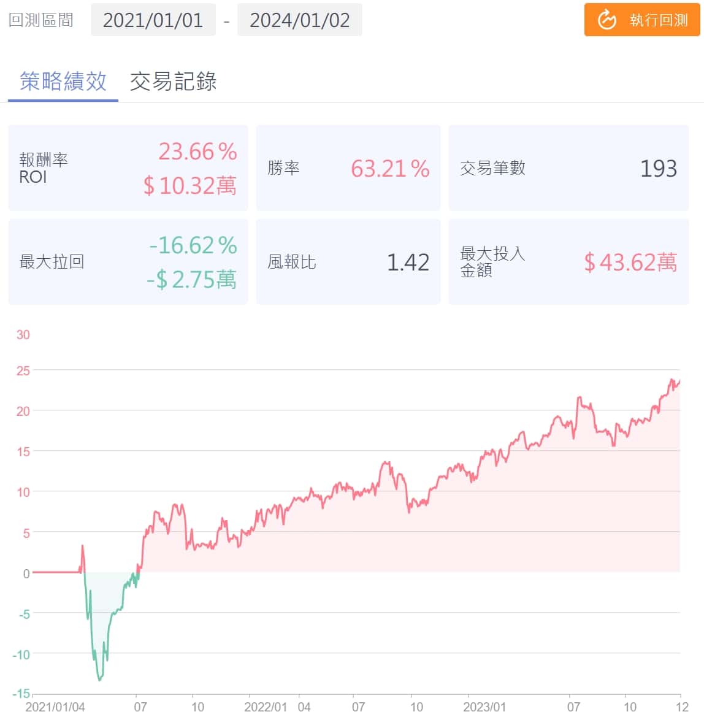This screenshot has width=704, height=728.
Task: Click the 2022/01 x-axis marker
Action: click(x=266, y=707)
